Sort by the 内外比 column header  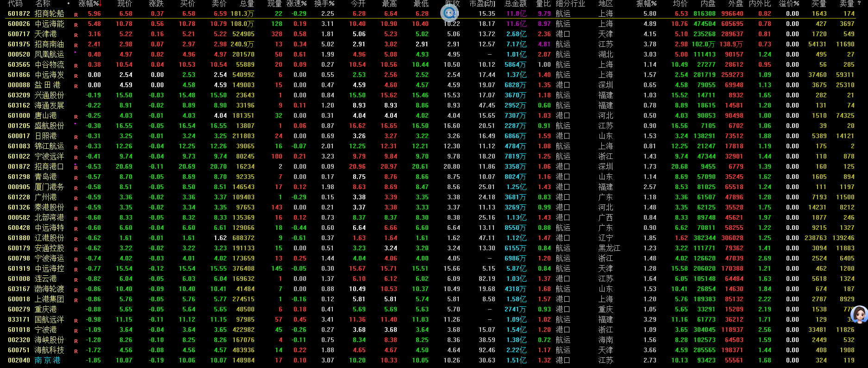coord(760,4)
